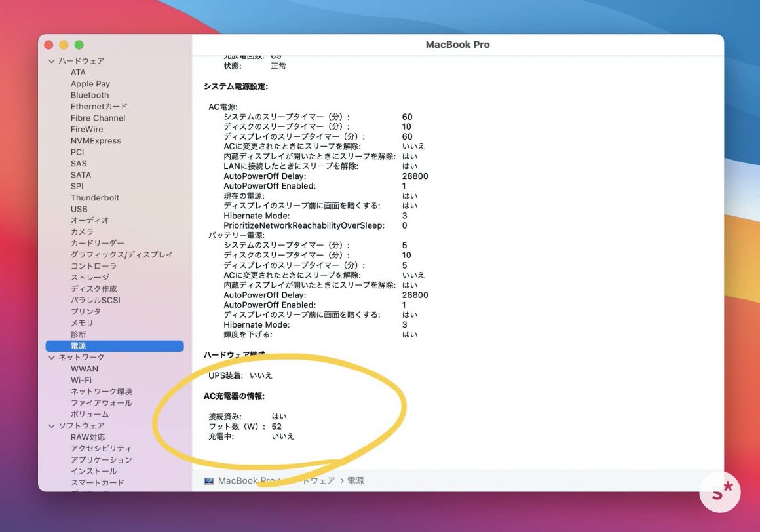Select USB in the hardware list

(79, 209)
